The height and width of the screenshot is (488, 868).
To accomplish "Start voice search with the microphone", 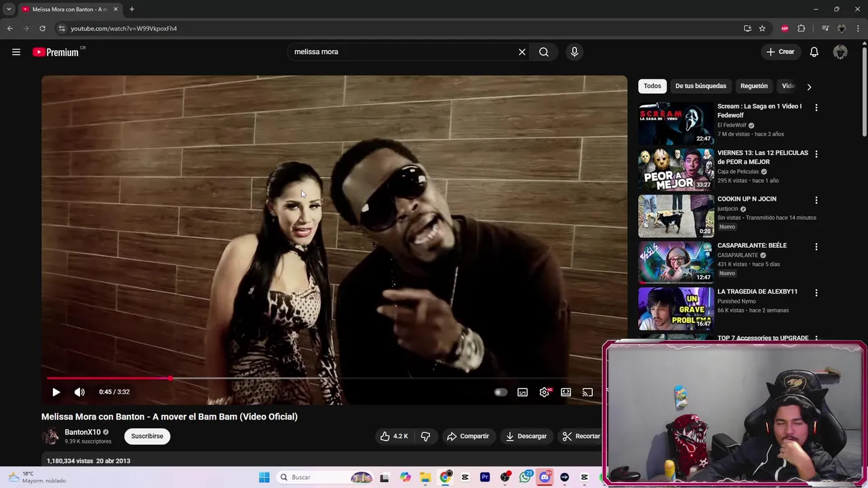I will tap(574, 52).
